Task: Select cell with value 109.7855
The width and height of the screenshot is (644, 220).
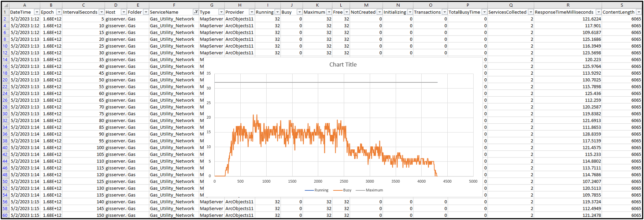Action: click(568, 195)
